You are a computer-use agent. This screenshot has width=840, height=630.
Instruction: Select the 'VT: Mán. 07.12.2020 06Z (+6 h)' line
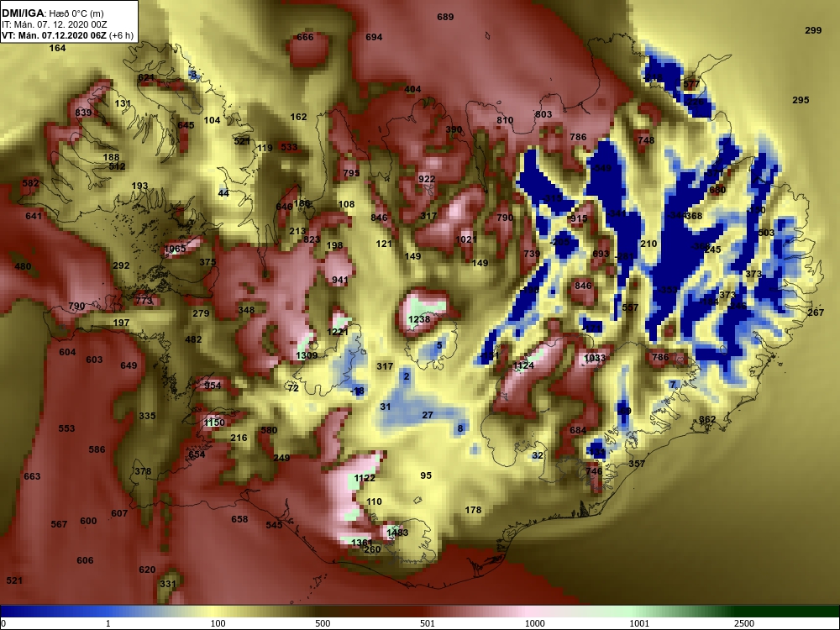coord(67,36)
